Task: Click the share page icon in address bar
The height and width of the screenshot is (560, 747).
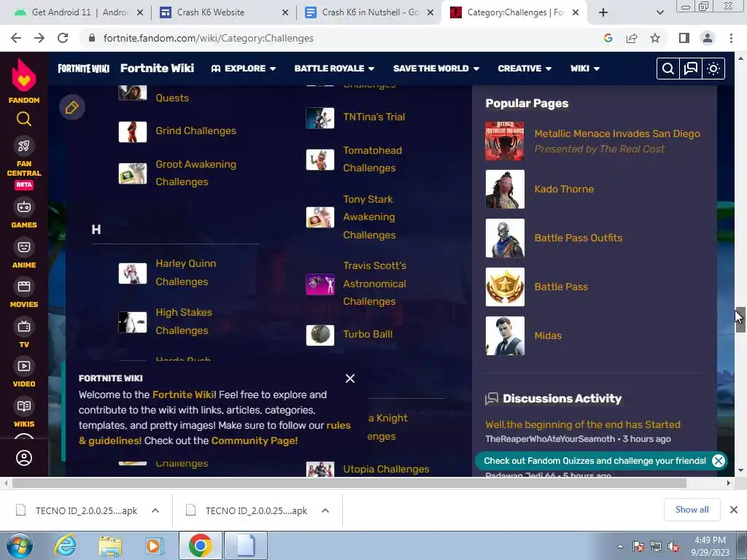Action: tap(632, 38)
